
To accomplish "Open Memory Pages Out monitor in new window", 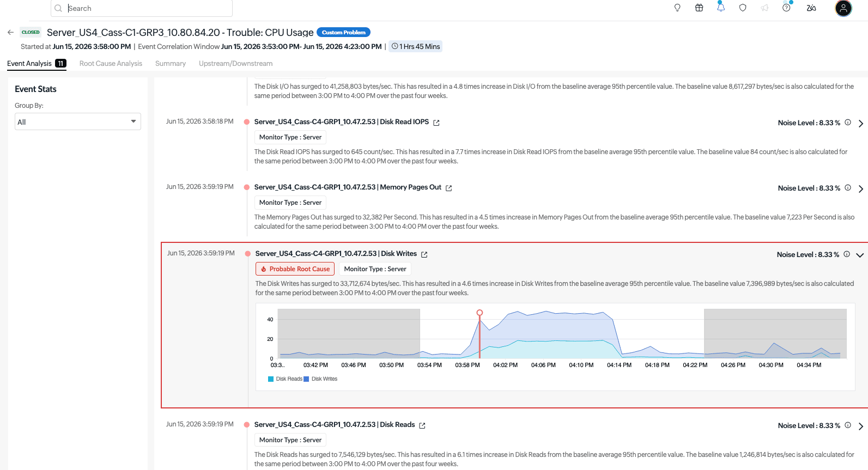I will pyautogui.click(x=449, y=188).
